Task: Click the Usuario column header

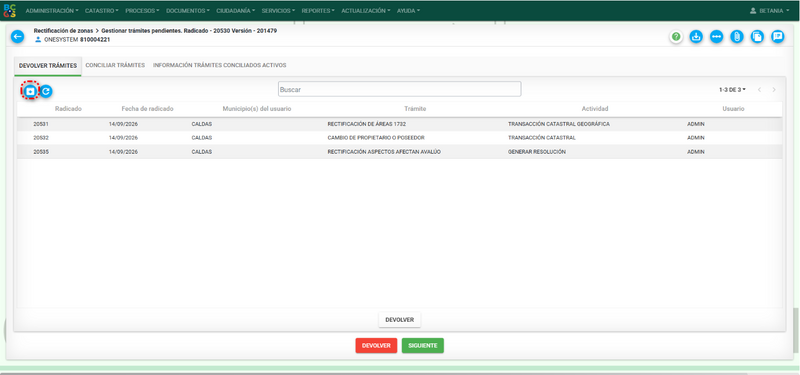Action: click(733, 109)
